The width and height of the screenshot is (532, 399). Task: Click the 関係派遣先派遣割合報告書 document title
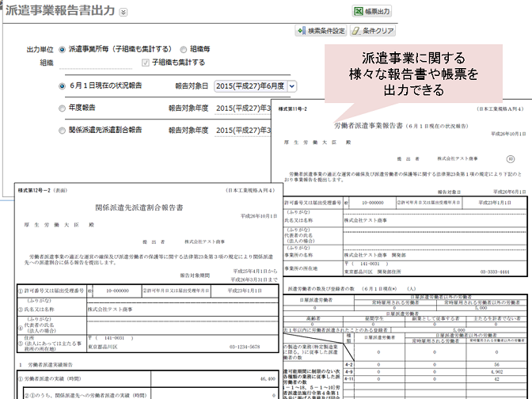pos(139,207)
